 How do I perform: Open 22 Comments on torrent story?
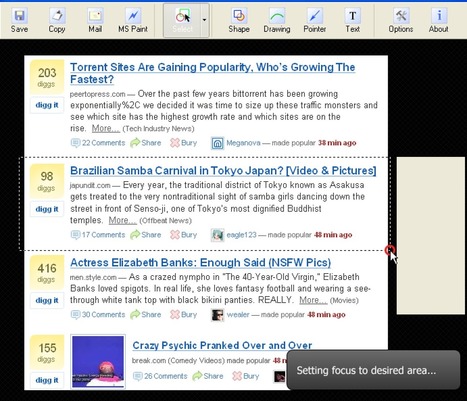click(98, 143)
